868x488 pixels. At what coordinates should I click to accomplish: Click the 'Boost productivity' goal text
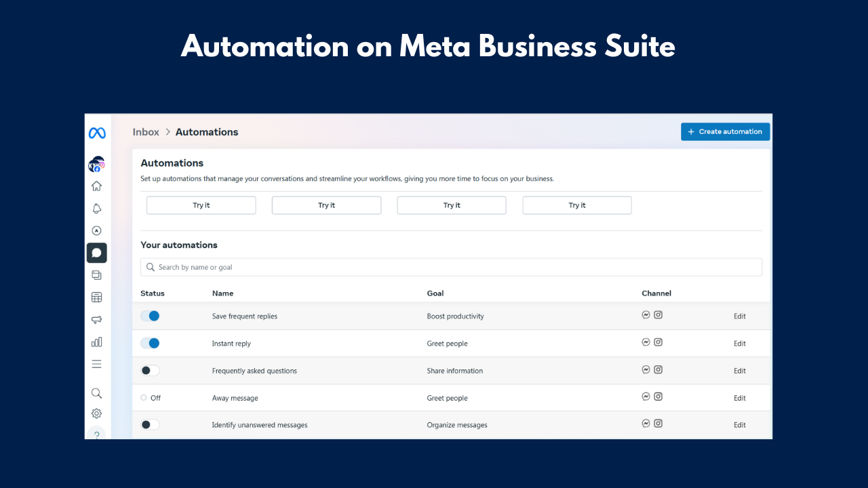click(x=456, y=317)
